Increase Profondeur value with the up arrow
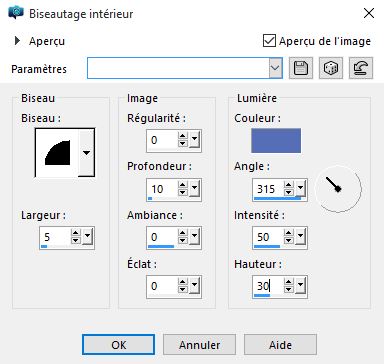Image resolution: width=384 pixels, height=364 pixels. coord(183,185)
